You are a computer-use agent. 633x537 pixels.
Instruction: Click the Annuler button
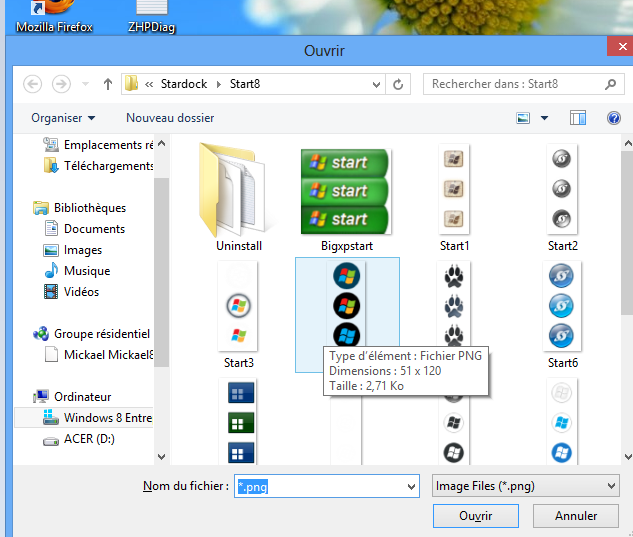pyautogui.click(x=576, y=516)
